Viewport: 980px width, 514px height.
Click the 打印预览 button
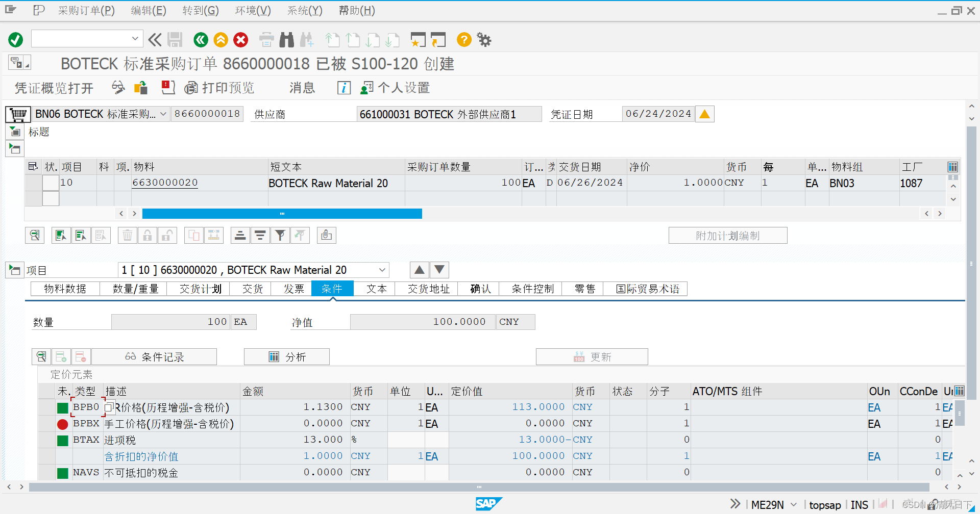tap(219, 88)
